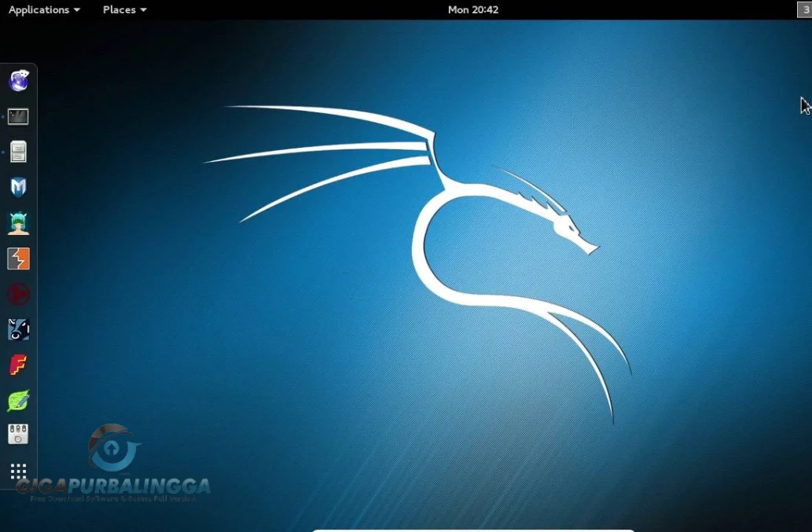The height and width of the screenshot is (532, 812).
Task: Expand the Applications dropdown arrow
Action: [76, 9]
